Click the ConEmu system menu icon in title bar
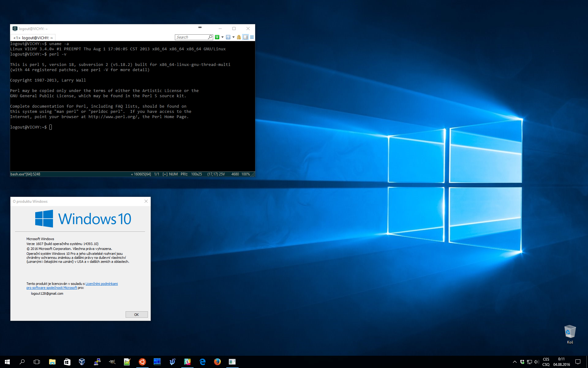This screenshot has width=588, height=368. tap(15, 29)
